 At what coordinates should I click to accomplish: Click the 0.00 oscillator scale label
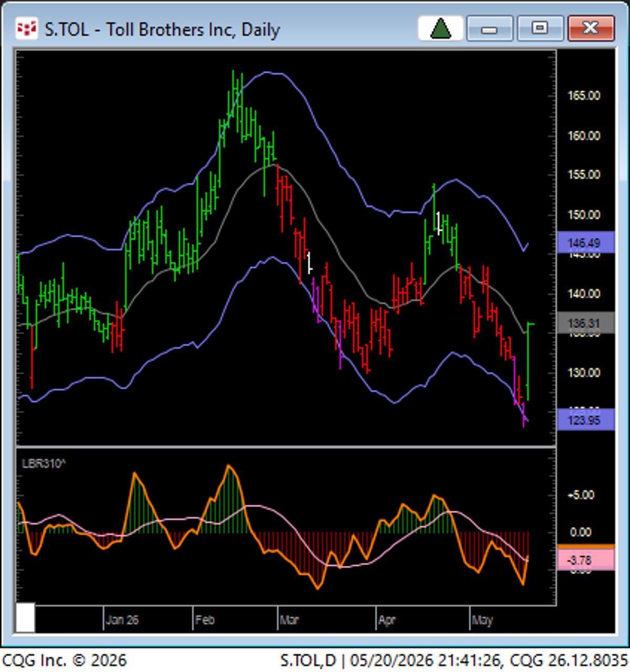point(581,533)
